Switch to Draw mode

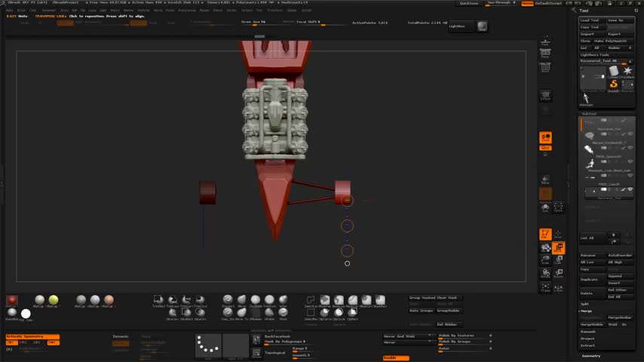pos(558,235)
